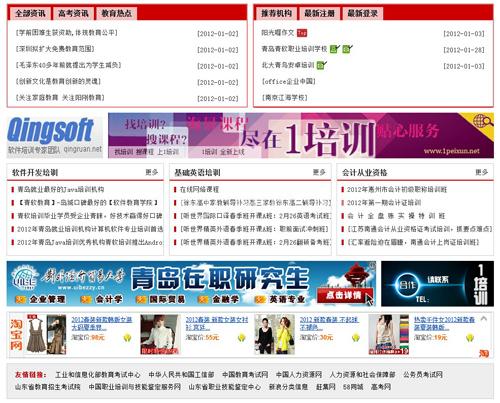Viewport: 500px width, 403px height.
Task: Click the Qingsoft logo banner
Action: [55, 136]
